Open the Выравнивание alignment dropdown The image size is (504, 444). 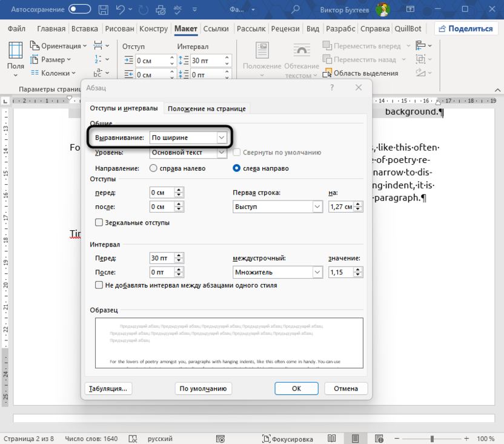coord(221,138)
